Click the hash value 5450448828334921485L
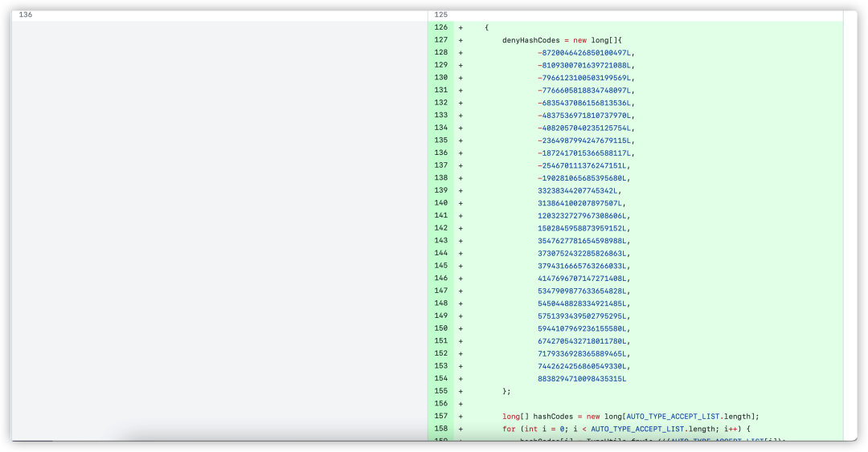This screenshot has height=452, width=868. point(582,303)
